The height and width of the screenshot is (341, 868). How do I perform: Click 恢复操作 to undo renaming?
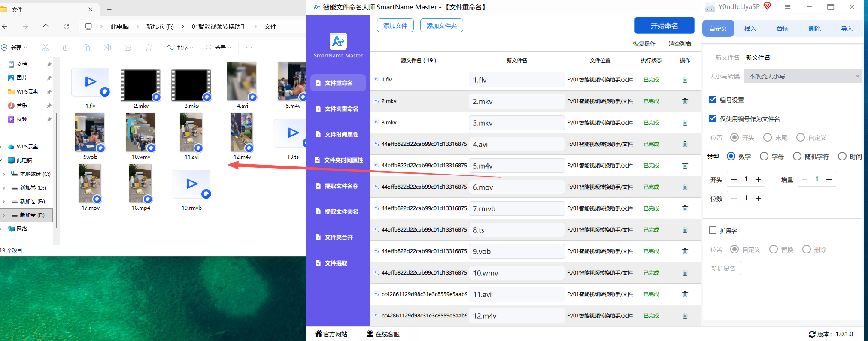[x=644, y=44]
